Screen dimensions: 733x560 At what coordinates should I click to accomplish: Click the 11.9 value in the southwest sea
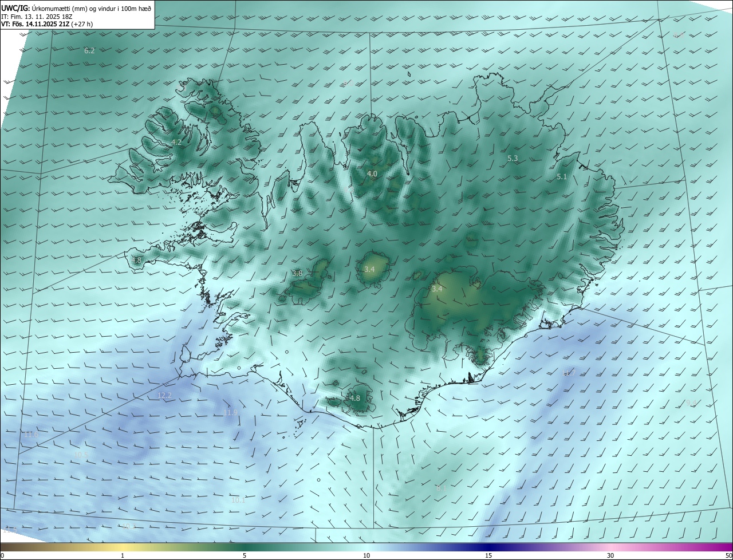pyautogui.click(x=230, y=413)
